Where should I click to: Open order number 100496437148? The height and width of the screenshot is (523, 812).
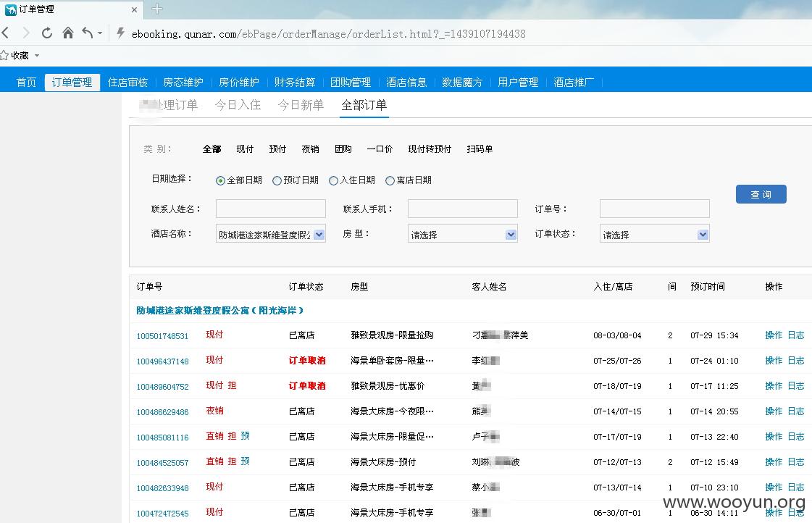[162, 361]
